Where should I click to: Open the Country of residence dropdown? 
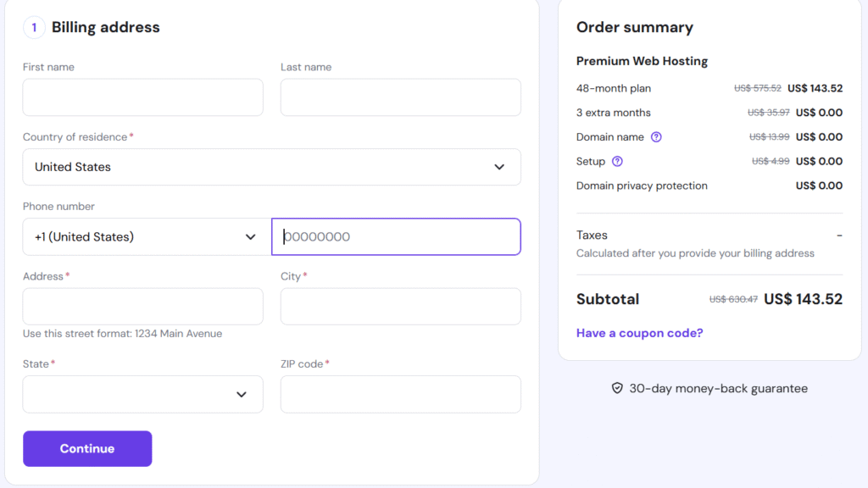[271, 167]
